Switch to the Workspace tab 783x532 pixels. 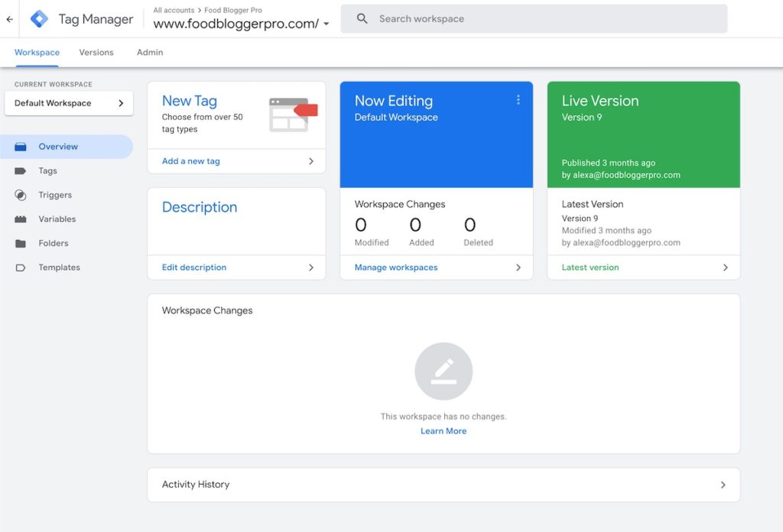37,53
